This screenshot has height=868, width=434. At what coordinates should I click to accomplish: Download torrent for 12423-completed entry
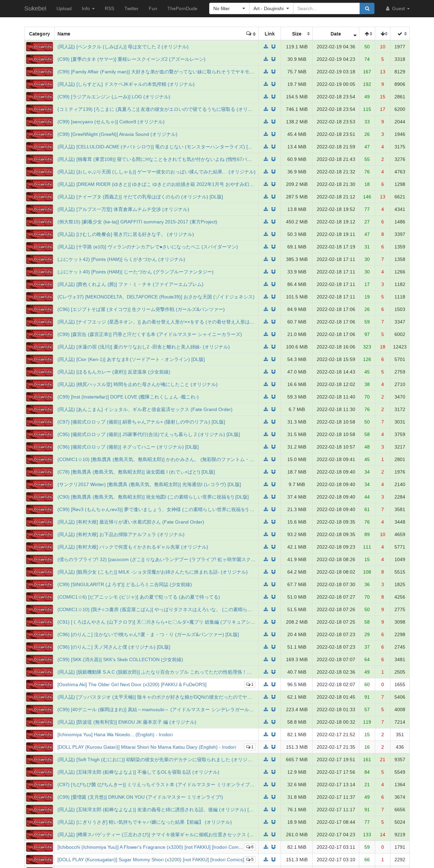(x=266, y=347)
